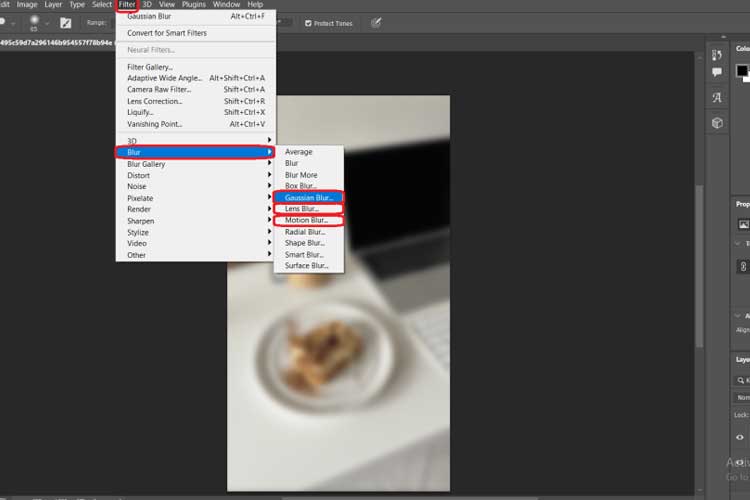Click the greyed Neural Filters entry

click(x=196, y=50)
